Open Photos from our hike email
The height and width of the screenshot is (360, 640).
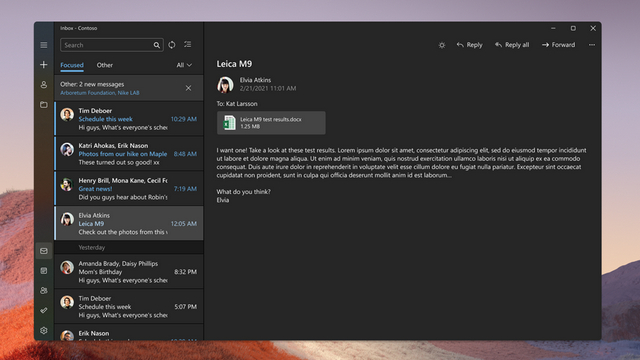129,153
